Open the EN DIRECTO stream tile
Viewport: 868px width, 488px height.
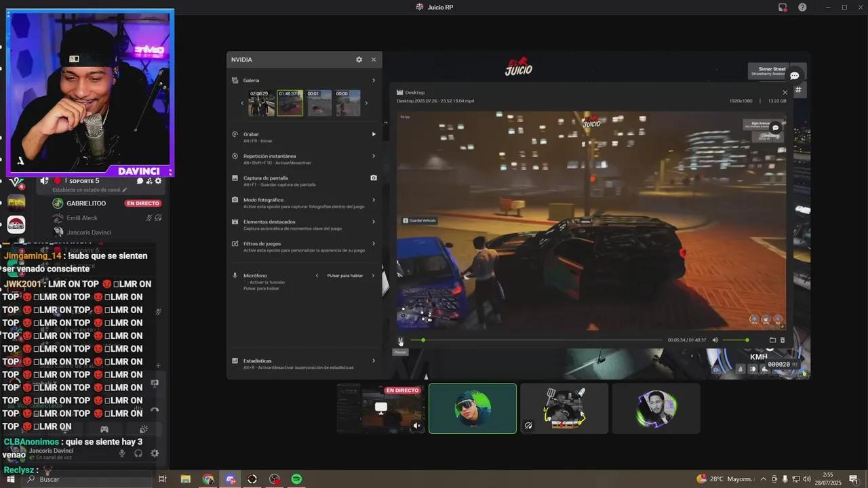point(381,409)
